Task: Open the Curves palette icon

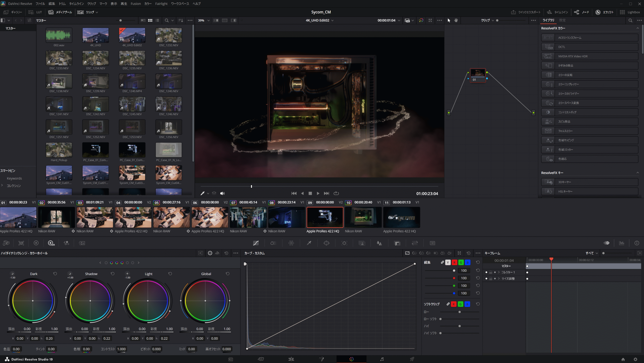Action: 256,243
